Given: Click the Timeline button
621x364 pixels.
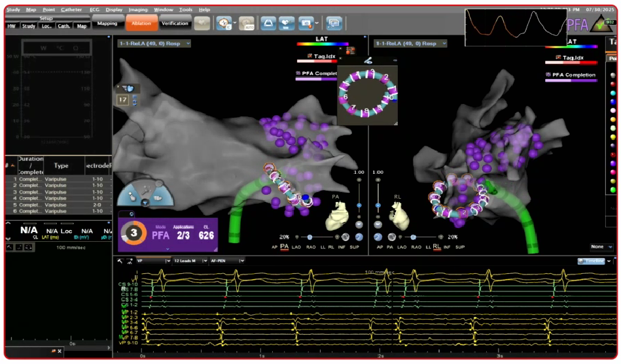Looking at the screenshot, I should (x=592, y=261).
